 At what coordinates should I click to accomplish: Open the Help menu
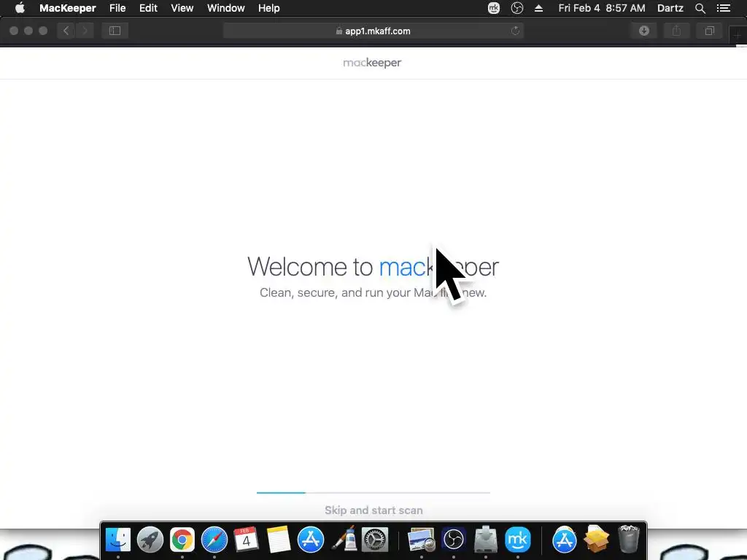[268, 8]
